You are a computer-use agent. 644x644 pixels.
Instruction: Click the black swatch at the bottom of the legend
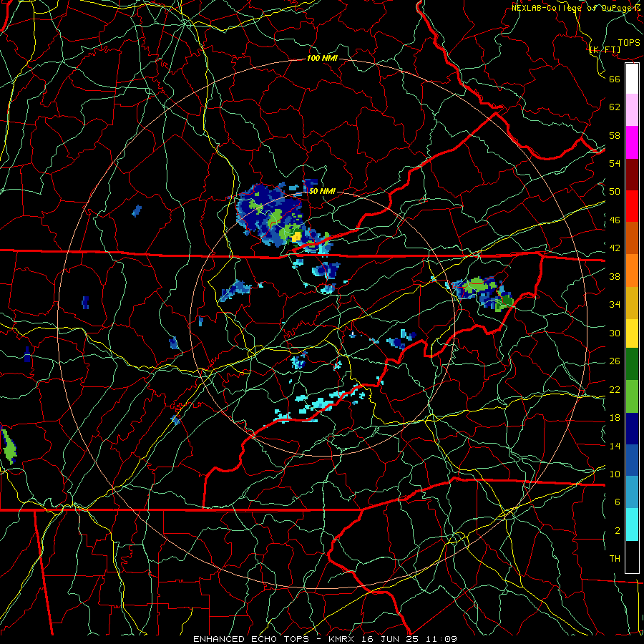coord(632,557)
